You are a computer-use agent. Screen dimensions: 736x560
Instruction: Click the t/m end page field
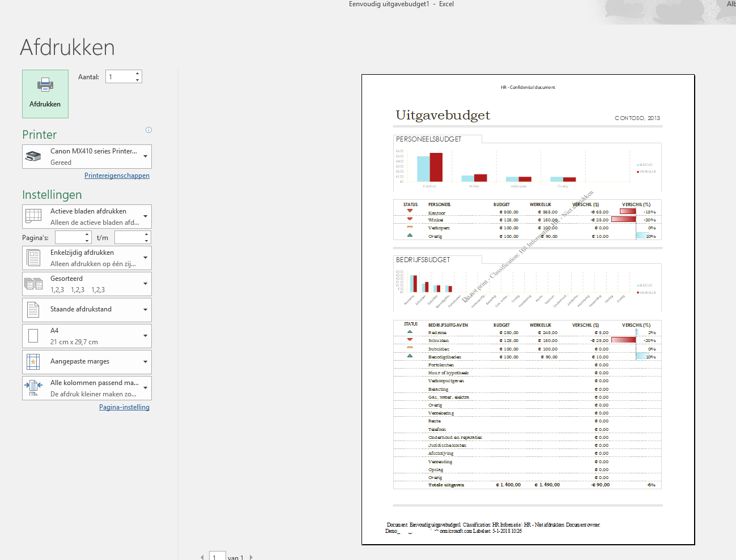[x=129, y=238]
